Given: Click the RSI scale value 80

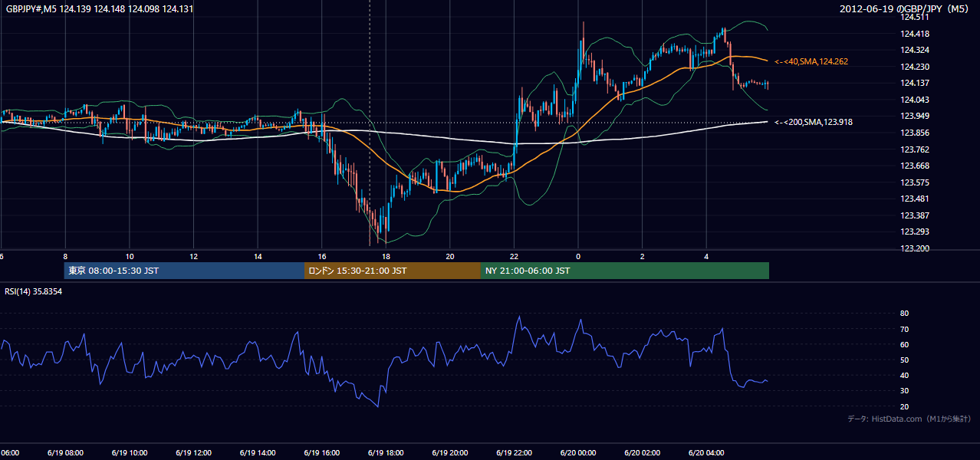Looking at the screenshot, I should pos(904,314).
